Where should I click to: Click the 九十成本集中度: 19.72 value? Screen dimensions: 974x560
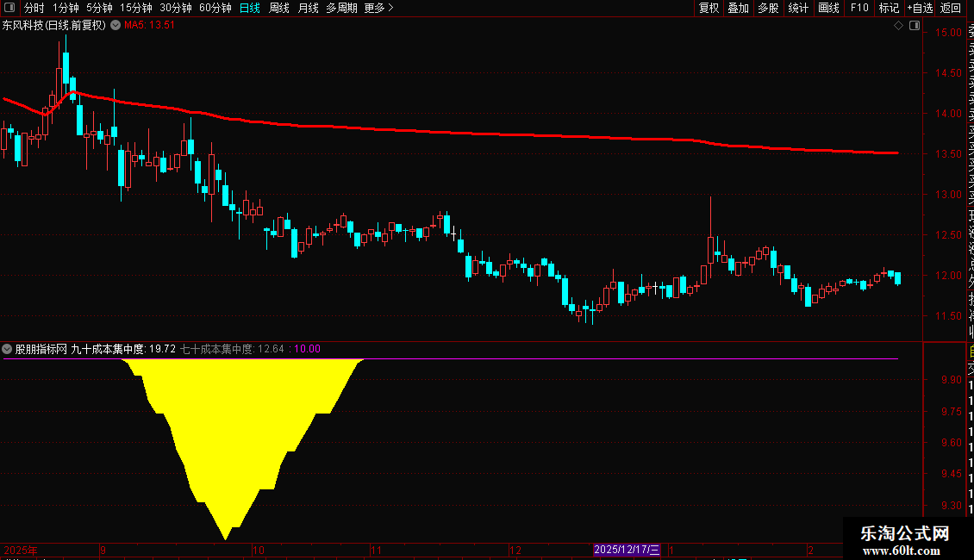(x=123, y=349)
